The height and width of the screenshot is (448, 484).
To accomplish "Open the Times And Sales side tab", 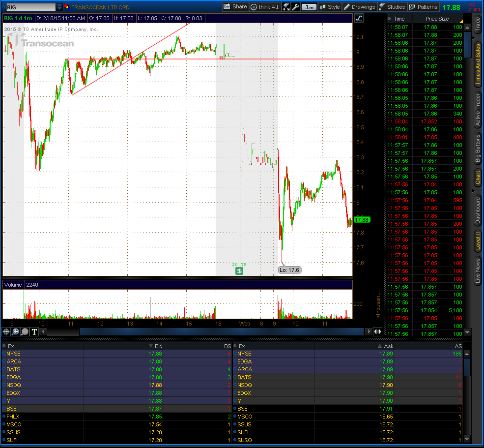I will click(478, 64).
